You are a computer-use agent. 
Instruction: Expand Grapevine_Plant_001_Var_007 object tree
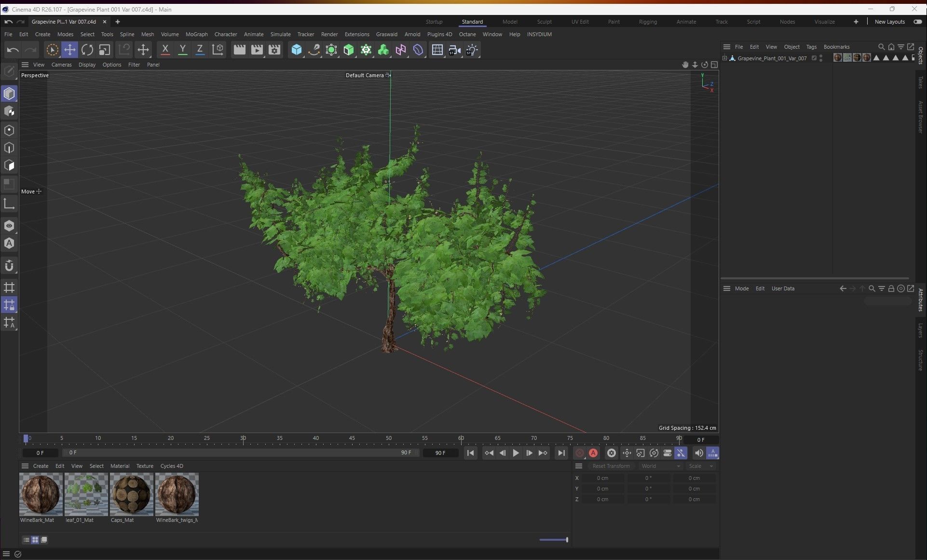tap(724, 58)
